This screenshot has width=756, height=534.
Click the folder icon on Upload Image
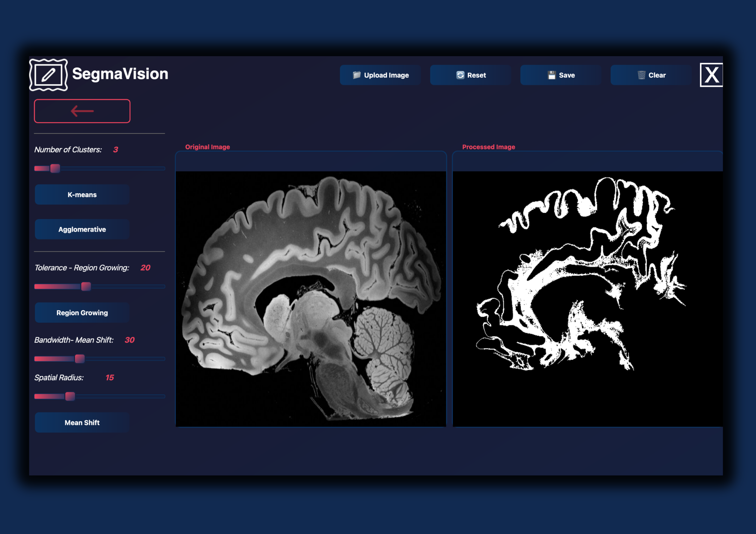[x=356, y=75]
